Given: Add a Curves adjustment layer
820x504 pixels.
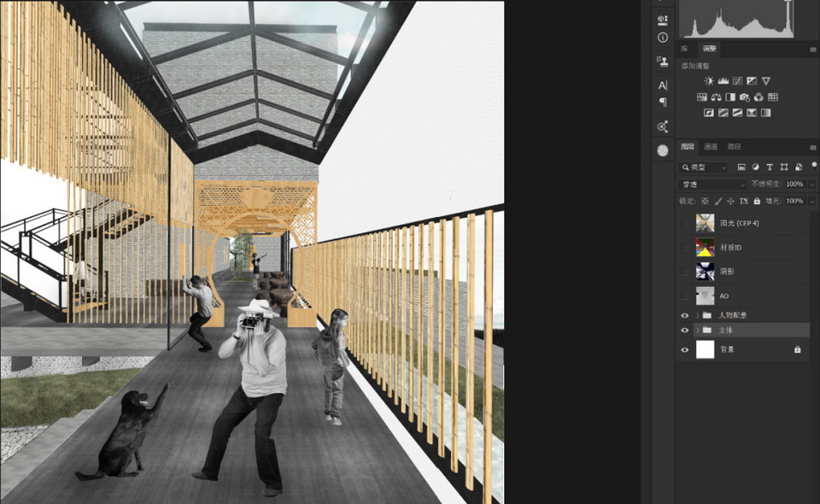Looking at the screenshot, I should pyautogui.click(x=738, y=80).
